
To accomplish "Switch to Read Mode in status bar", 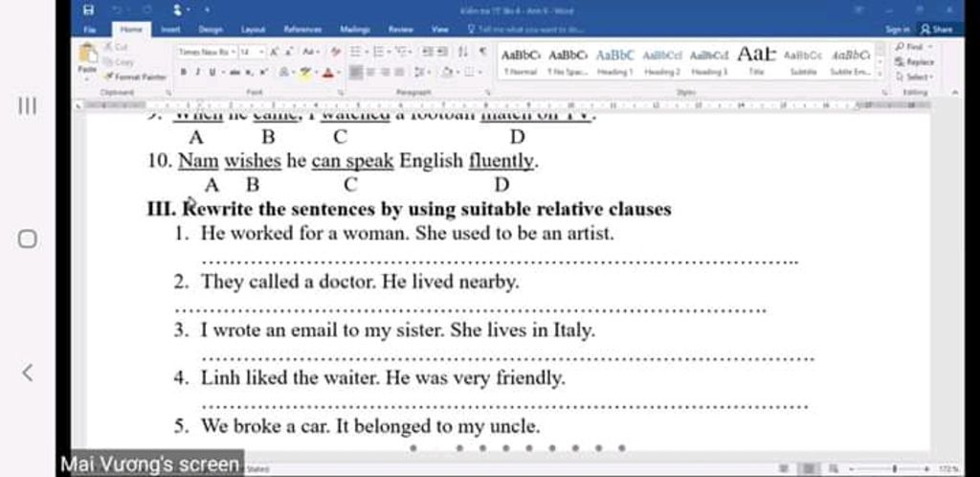I will click(x=784, y=468).
